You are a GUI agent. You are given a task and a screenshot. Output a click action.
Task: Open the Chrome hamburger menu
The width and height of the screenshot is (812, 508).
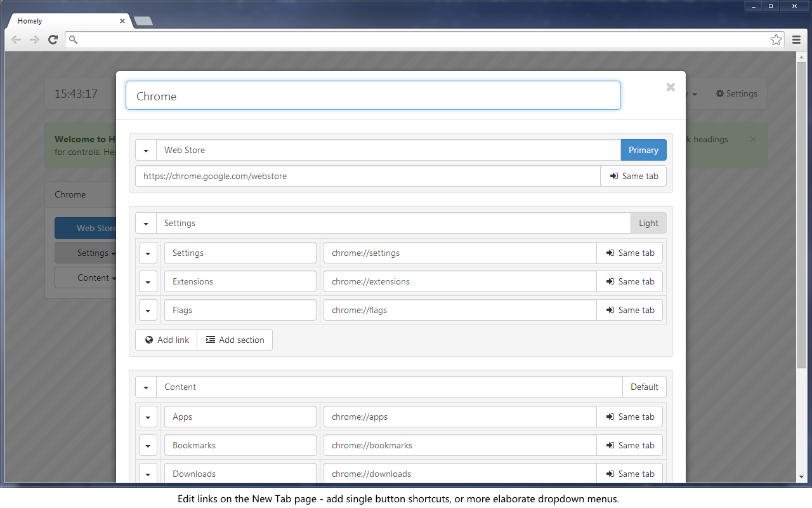797,40
